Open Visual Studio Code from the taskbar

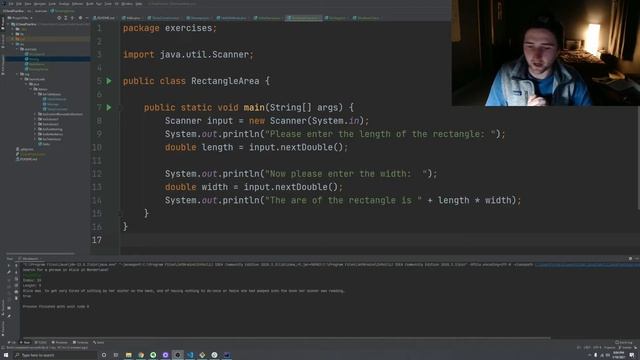190,355
